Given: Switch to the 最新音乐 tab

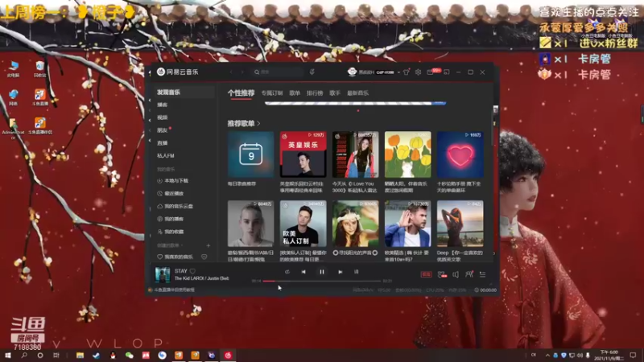Looking at the screenshot, I should 357,93.
